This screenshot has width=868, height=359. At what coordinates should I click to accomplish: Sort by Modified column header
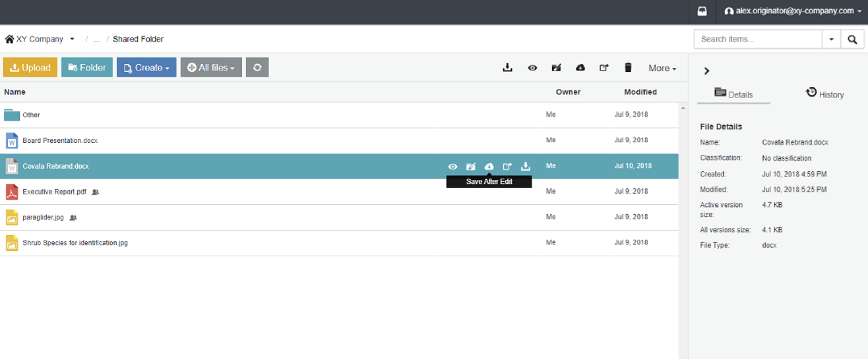pyautogui.click(x=640, y=92)
